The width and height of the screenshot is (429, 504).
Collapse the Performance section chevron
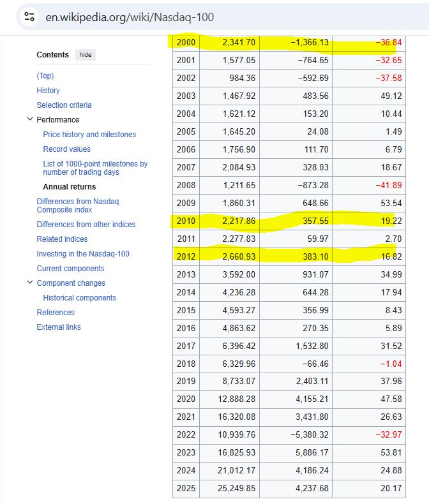[x=29, y=119]
